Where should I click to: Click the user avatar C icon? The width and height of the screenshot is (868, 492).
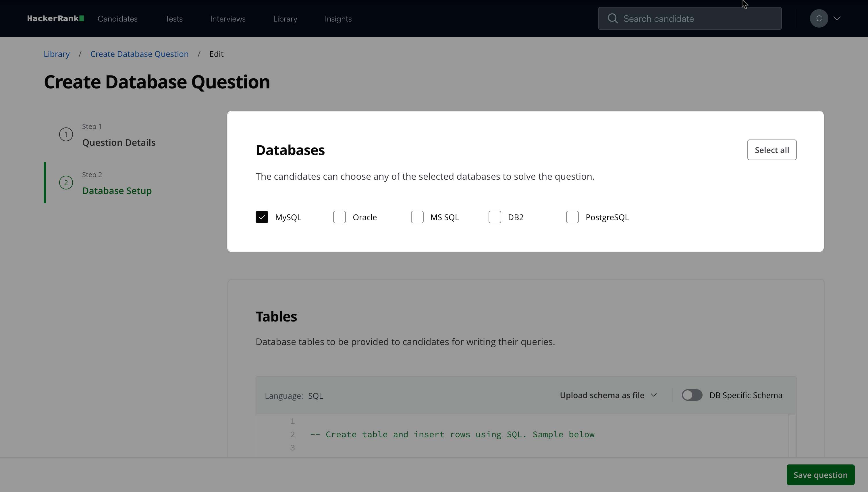(819, 18)
